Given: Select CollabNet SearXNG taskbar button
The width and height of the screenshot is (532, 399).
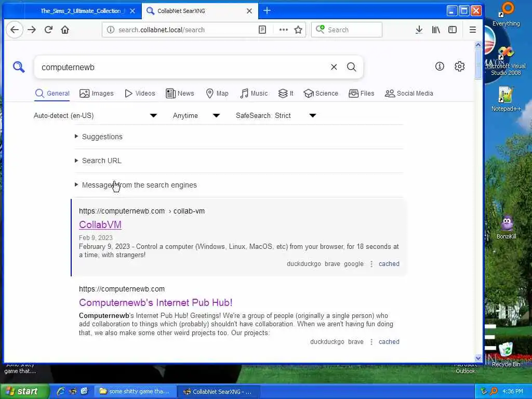Looking at the screenshot, I should [219, 392].
